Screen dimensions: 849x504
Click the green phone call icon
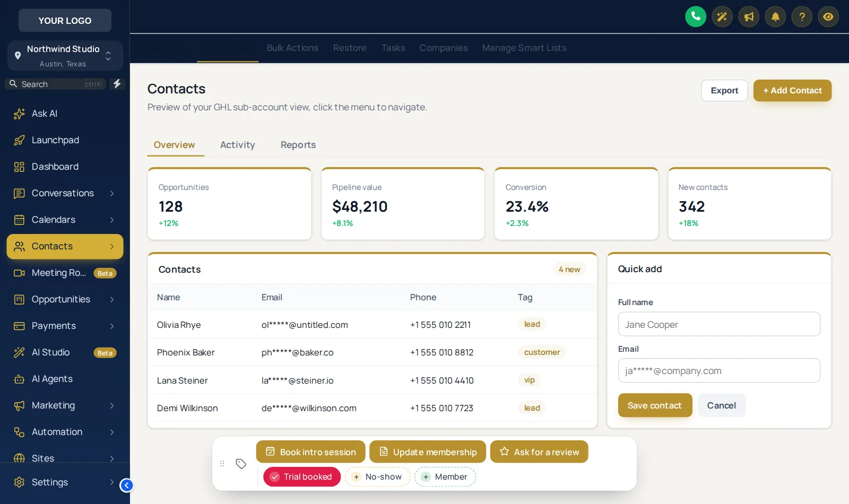click(696, 16)
